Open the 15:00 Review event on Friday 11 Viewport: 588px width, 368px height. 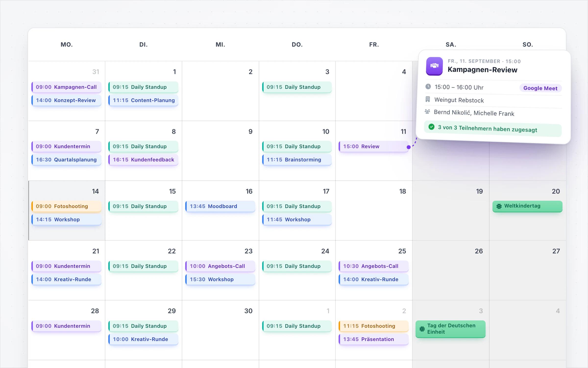pos(374,146)
